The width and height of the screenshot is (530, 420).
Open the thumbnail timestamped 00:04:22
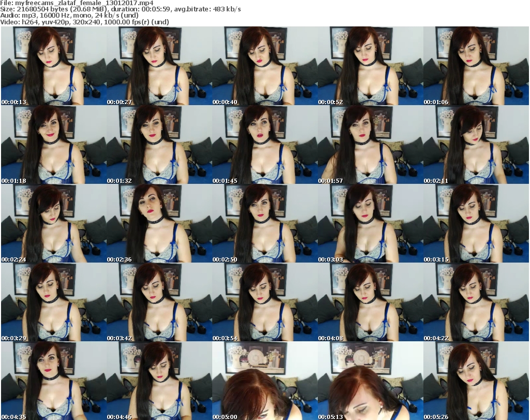pos(476,302)
